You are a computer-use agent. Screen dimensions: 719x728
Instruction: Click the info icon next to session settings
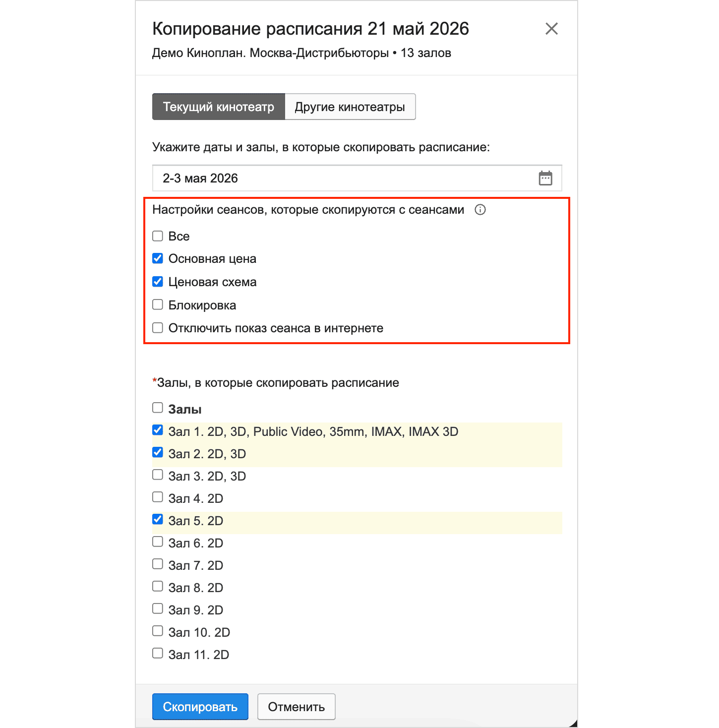(x=480, y=210)
